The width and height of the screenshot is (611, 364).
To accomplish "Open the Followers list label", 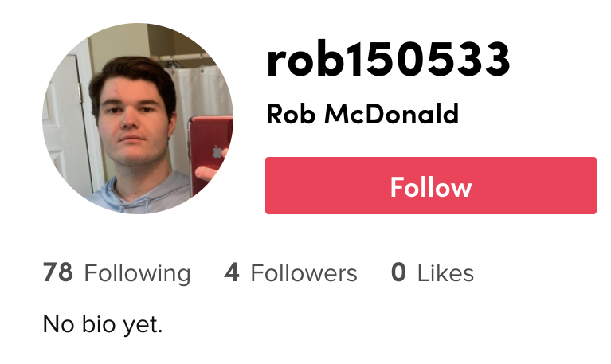I will click(x=304, y=273).
